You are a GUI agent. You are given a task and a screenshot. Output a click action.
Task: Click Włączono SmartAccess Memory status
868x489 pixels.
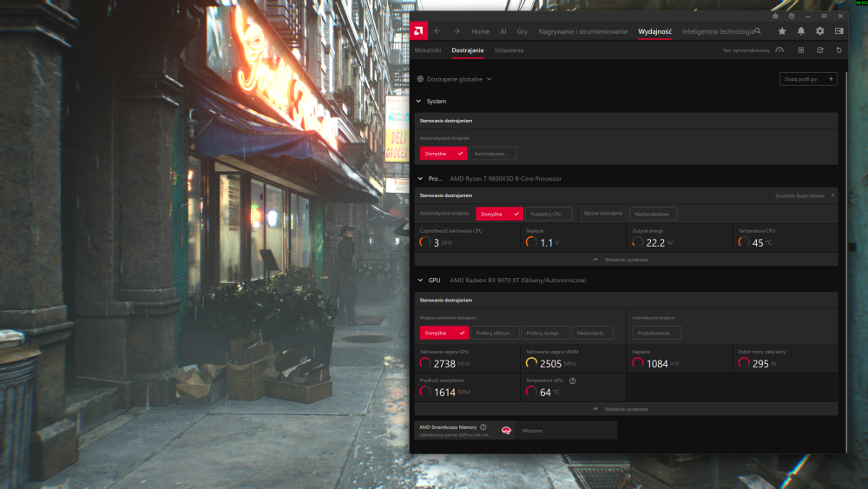(532, 430)
